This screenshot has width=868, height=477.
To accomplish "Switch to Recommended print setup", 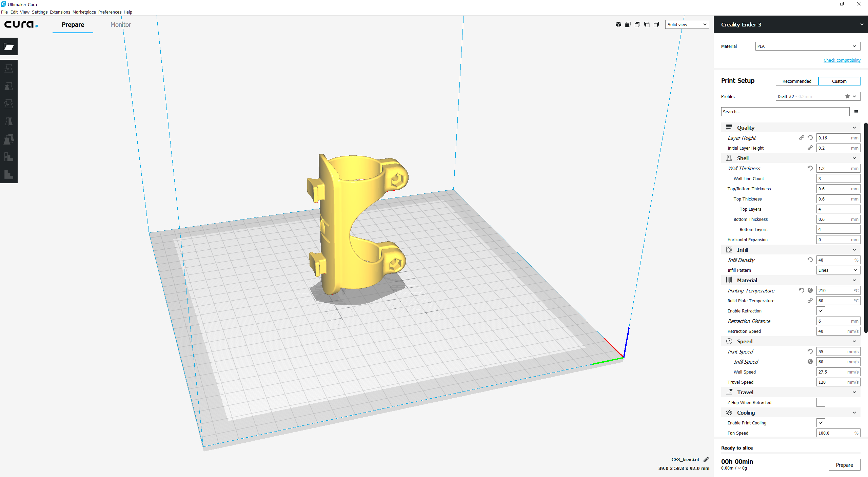I will [797, 81].
